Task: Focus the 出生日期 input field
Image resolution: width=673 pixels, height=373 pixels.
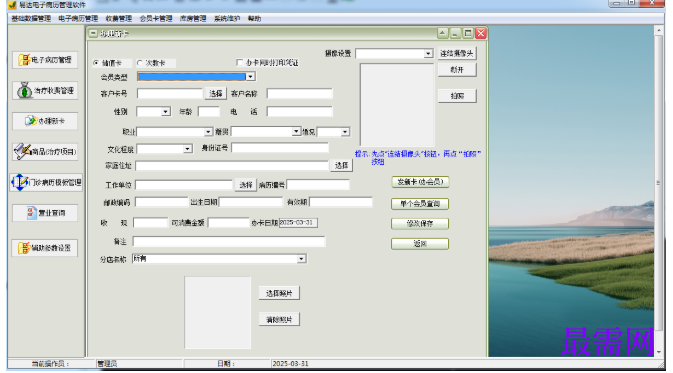Action: pos(251,202)
